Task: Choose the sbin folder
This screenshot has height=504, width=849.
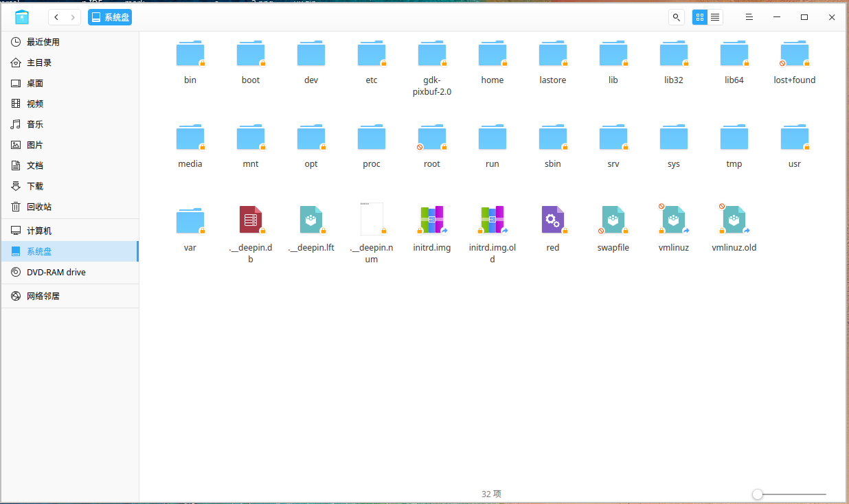Action: (553, 137)
